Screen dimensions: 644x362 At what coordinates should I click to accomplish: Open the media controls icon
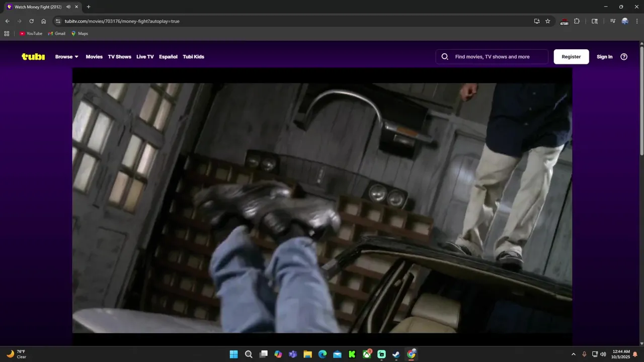612,21
